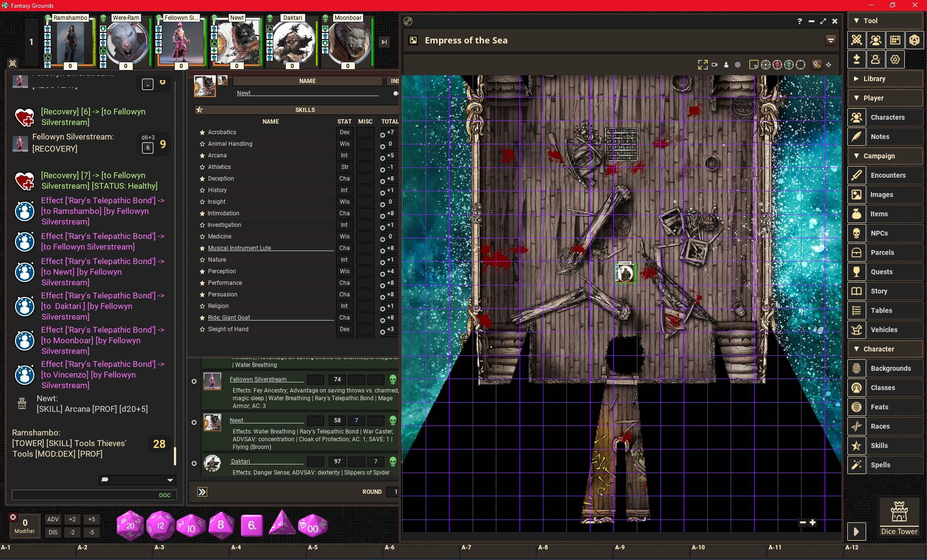Click next actor arrows in combat tracker
This screenshot has width=927, height=560.
(202, 492)
